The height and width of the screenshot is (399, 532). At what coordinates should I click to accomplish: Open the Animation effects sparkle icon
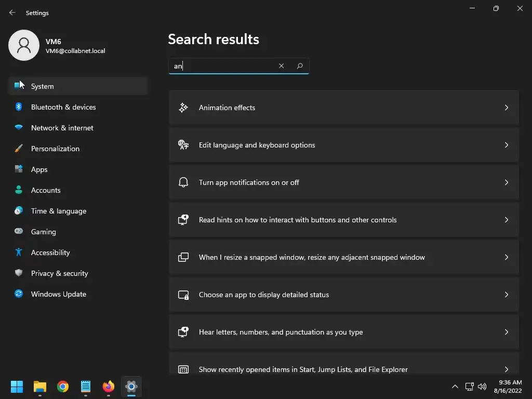(183, 108)
